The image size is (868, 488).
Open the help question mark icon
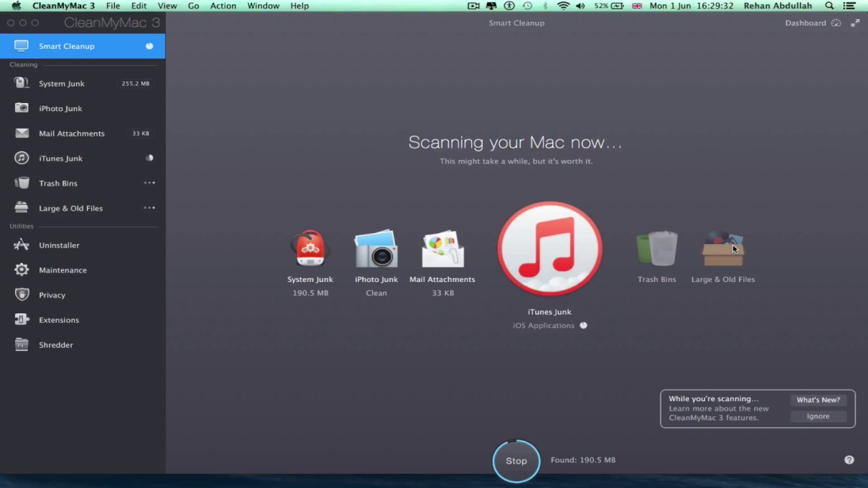(x=849, y=460)
